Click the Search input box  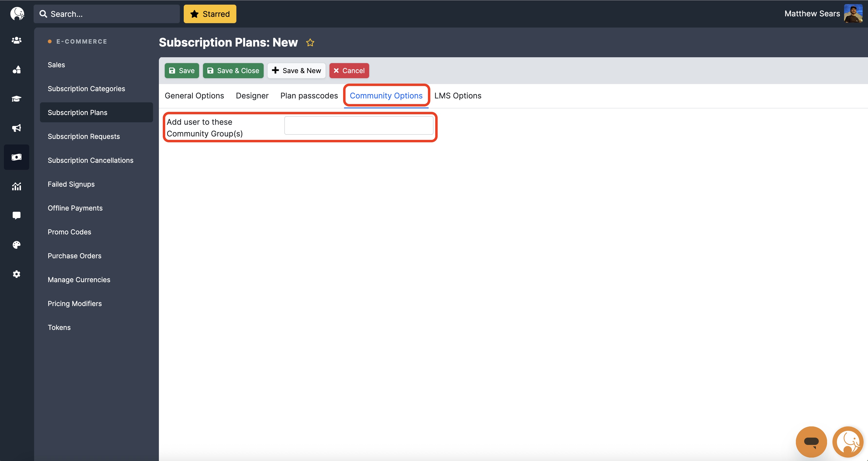coord(106,14)
